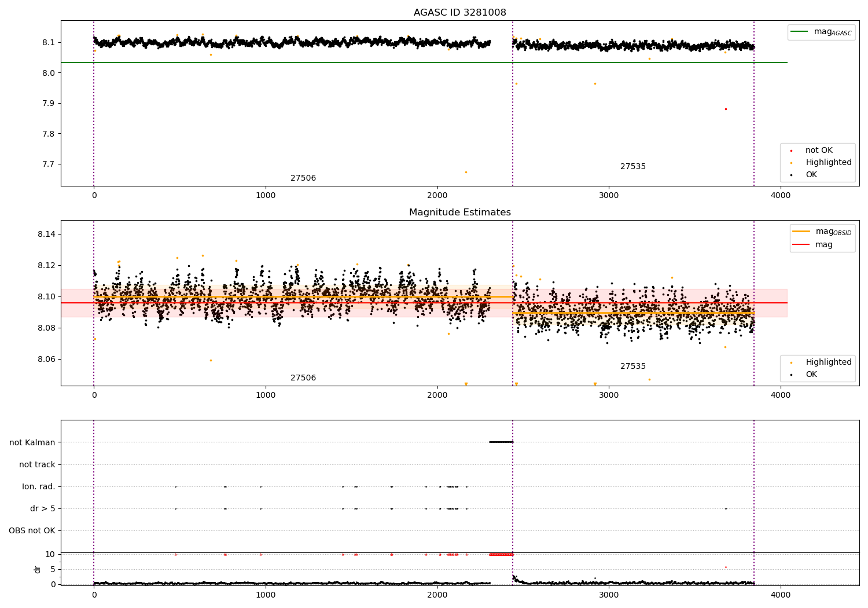Image resolution: width=868 pixels, height=608 pixels.
Task: Click the 8.06 y-axis tick label
Action: [x=46, y=360]
